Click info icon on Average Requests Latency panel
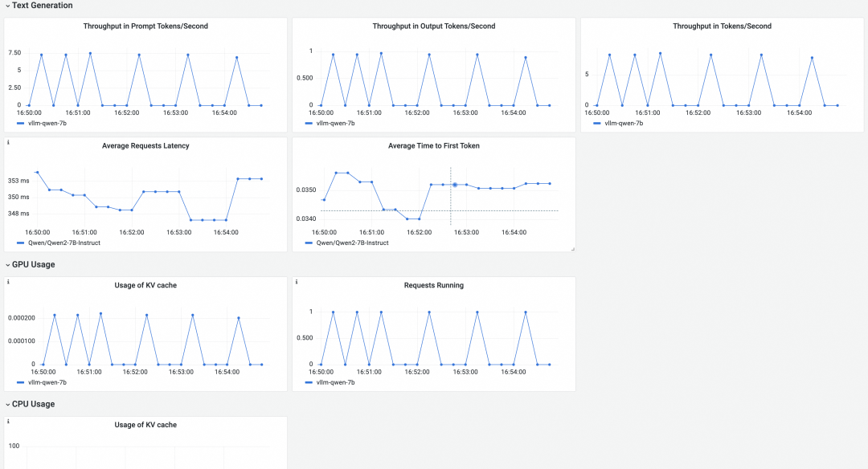 coord(8,142)
